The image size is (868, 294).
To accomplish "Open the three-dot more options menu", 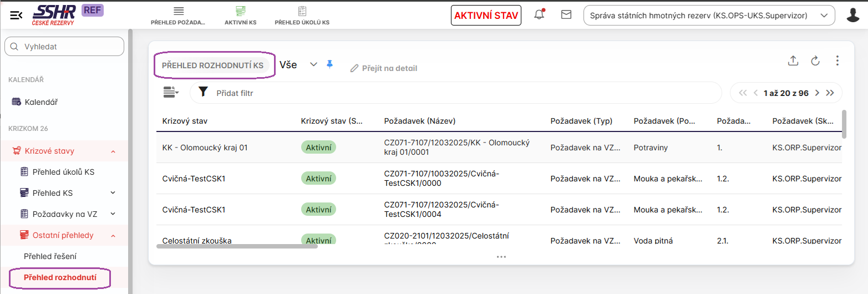I will [x=837, y=61].
